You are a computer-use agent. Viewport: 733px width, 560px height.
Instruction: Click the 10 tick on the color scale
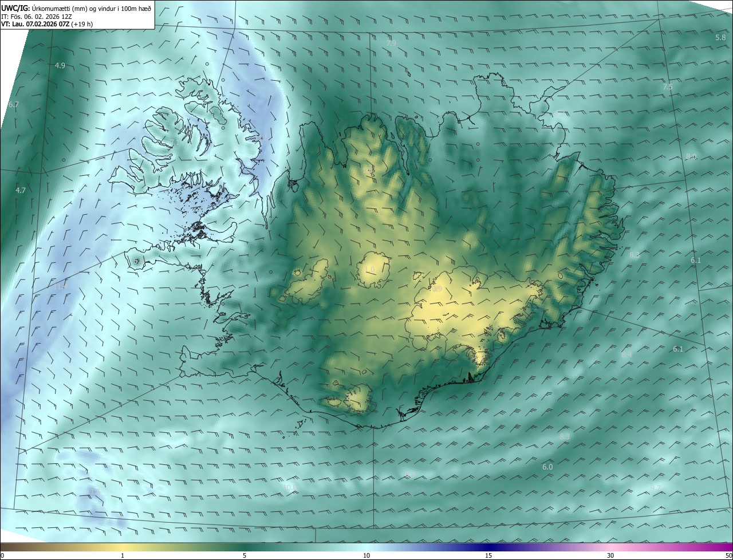(366, 556)
